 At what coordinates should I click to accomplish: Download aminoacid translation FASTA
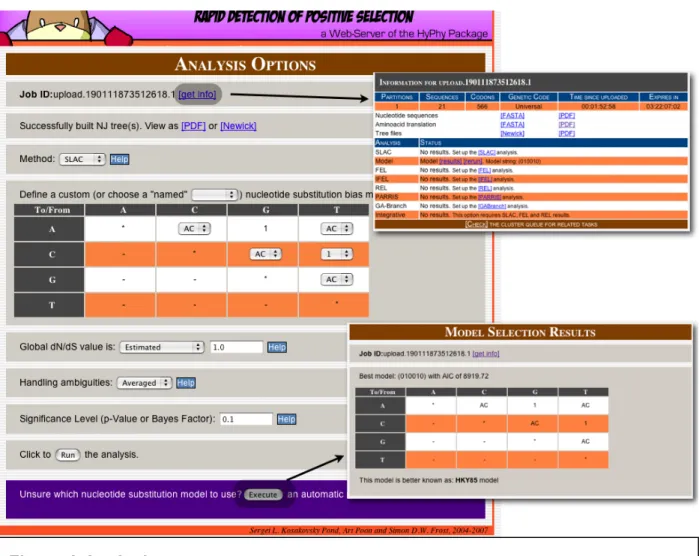(512, 124)
